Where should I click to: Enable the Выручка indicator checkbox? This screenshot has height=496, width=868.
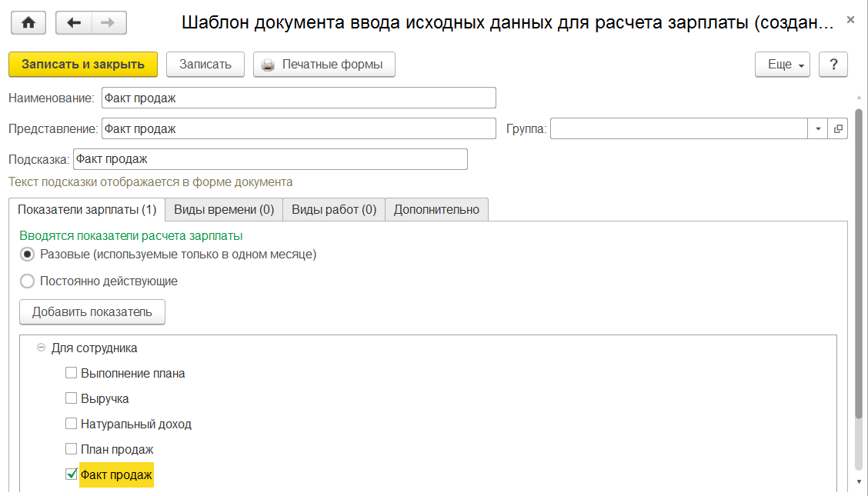[x=72, y=399]
